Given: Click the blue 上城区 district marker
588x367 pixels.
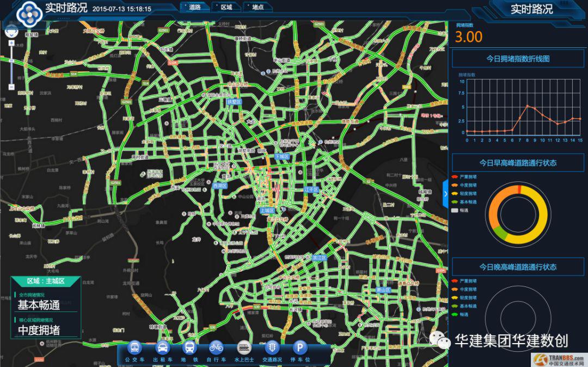Looking at the screenshot, I should 267,211.
